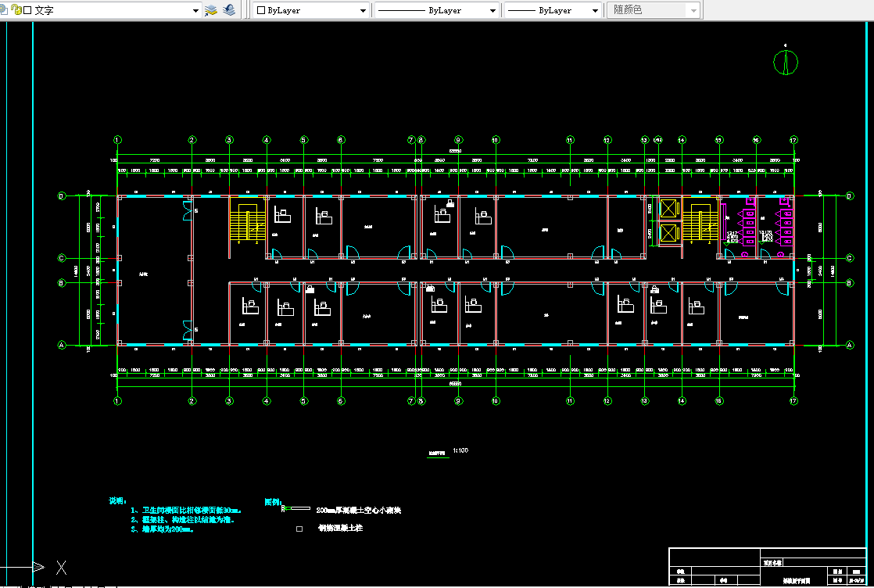Select the 项目名称 title block cell
874x588 pixels.
[x=773, y=563]
